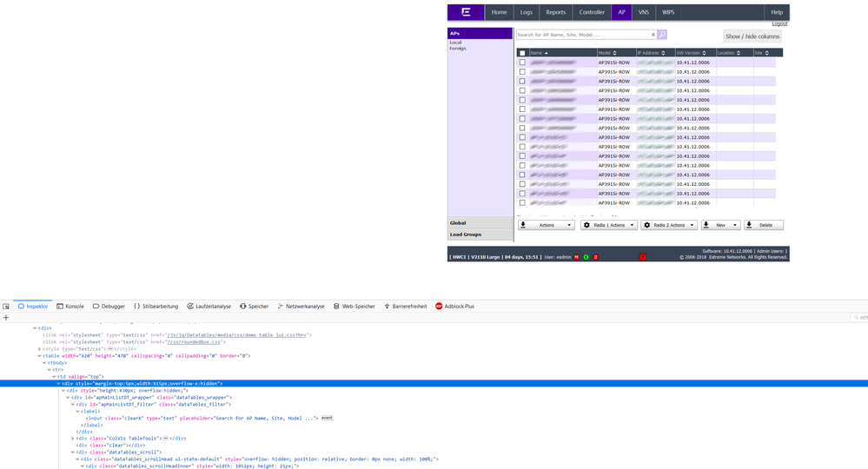
Task: Click the green status indicator in footer
Action: click(586, 257)
